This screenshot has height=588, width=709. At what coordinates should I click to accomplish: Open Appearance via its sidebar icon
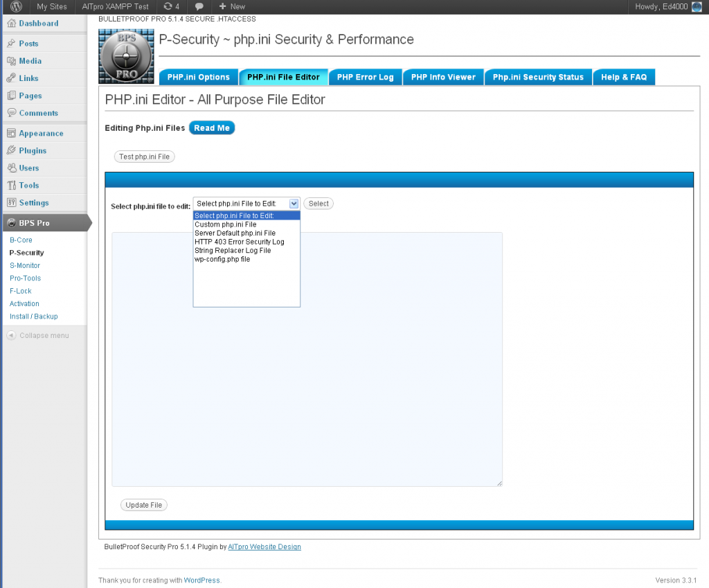pos(10,132)
